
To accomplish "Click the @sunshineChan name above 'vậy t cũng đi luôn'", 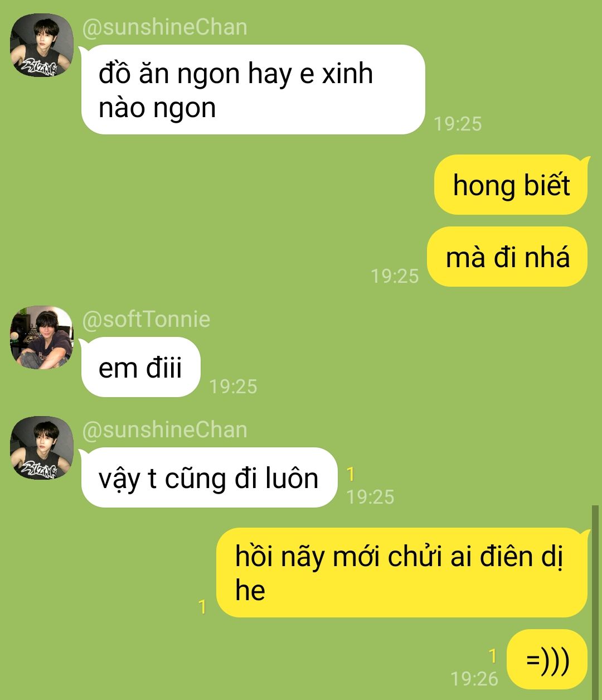I will 164,430.
